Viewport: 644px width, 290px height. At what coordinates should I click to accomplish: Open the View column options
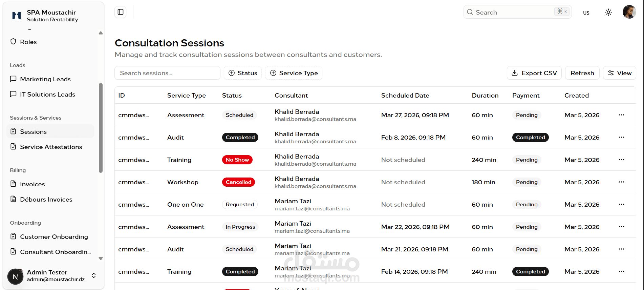point(619,73)
